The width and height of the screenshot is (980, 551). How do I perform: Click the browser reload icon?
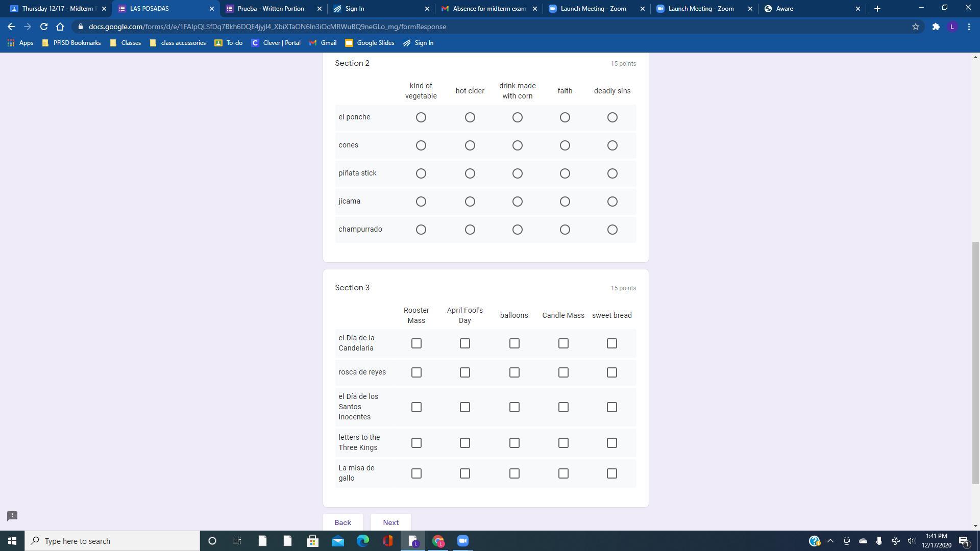click(x=44, y=27)
